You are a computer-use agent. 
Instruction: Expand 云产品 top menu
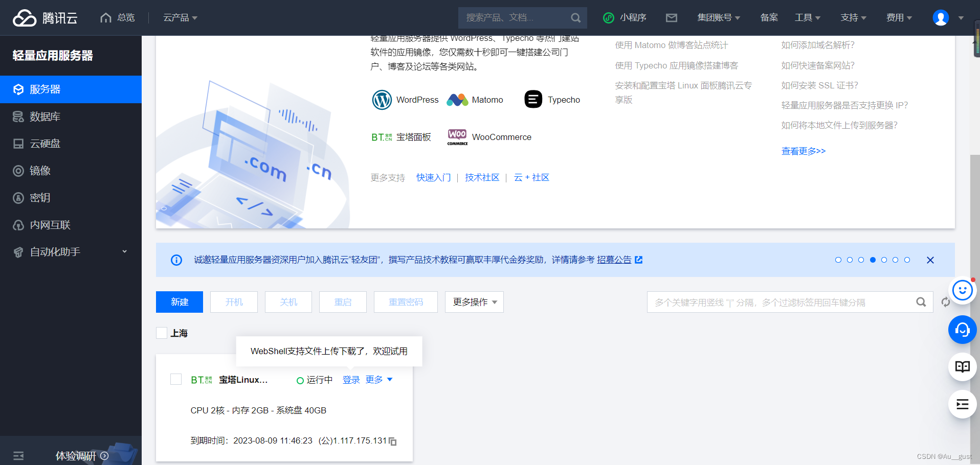(180, 18)
